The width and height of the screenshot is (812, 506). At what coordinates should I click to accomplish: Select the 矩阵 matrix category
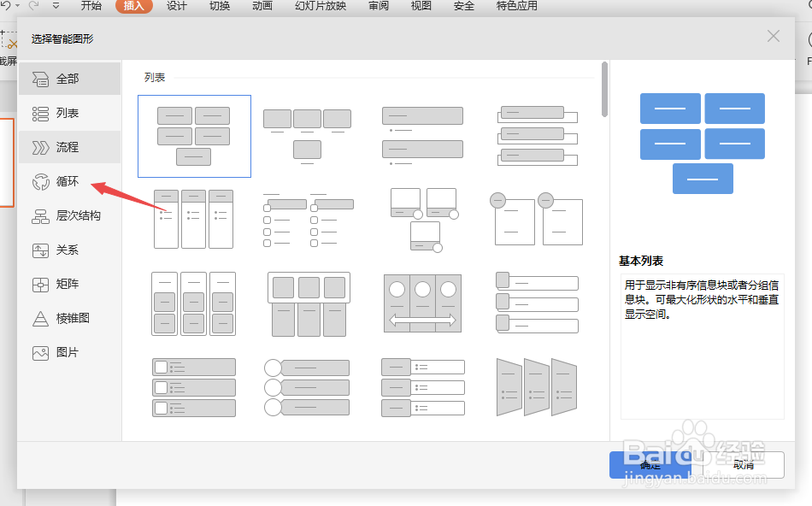pos(69,284)
